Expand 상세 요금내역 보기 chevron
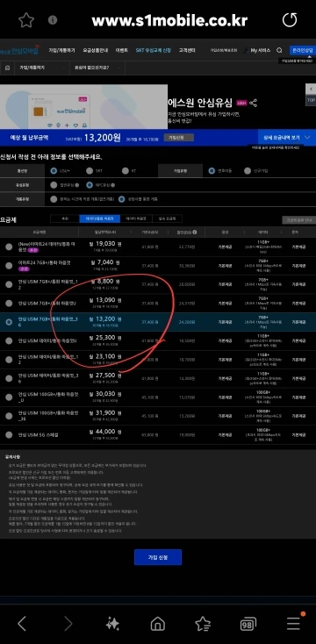Screen dimensions: 316x644 point(307,138)
